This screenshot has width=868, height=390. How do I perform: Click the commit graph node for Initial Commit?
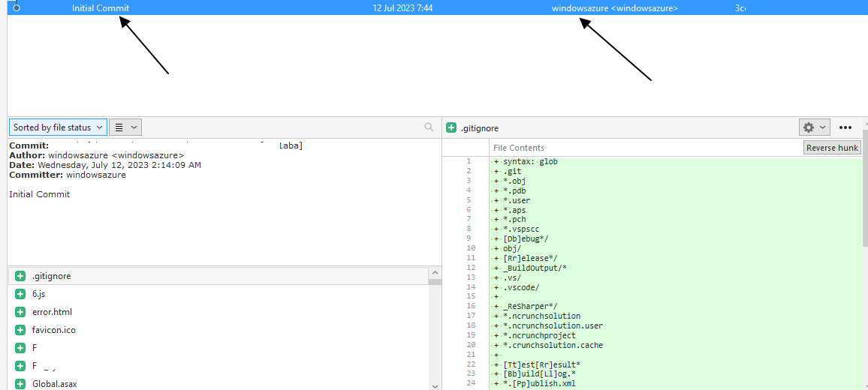(17, 7)
